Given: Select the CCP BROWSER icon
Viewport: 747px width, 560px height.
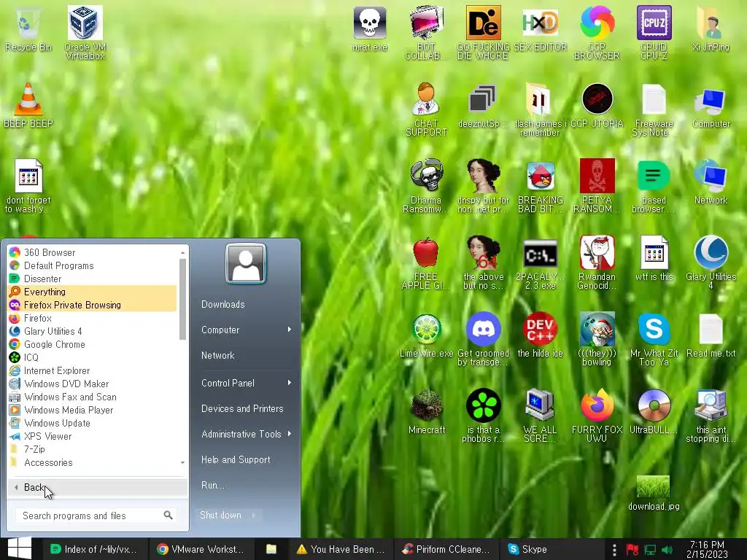Looking at the screenshot, I should tap(597, 32).
